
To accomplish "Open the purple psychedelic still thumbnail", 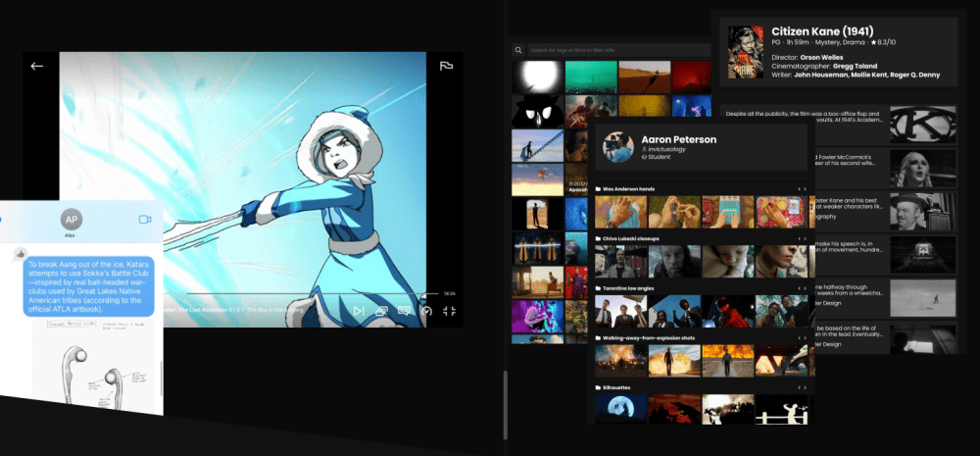I will coord(537,317).
